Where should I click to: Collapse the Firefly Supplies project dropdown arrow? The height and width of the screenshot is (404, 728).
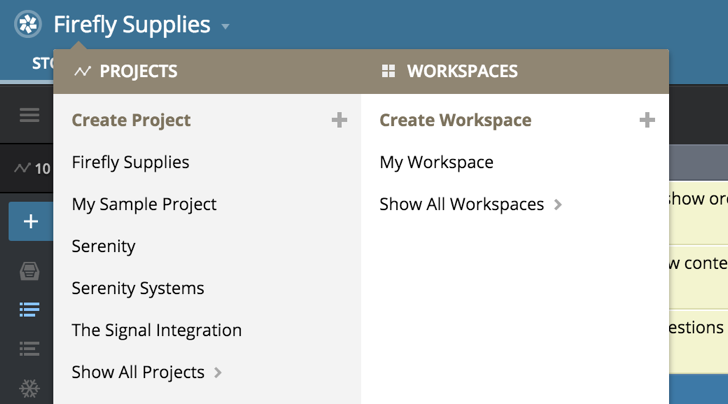226,26
